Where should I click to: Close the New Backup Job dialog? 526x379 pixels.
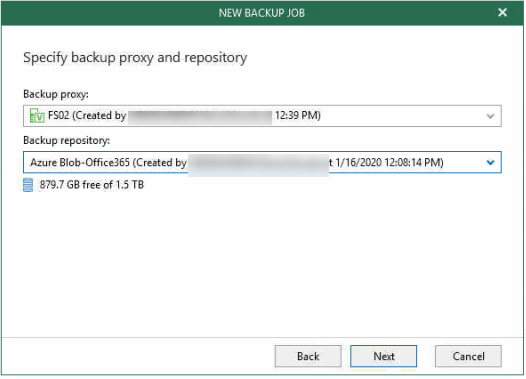[504, 13]
